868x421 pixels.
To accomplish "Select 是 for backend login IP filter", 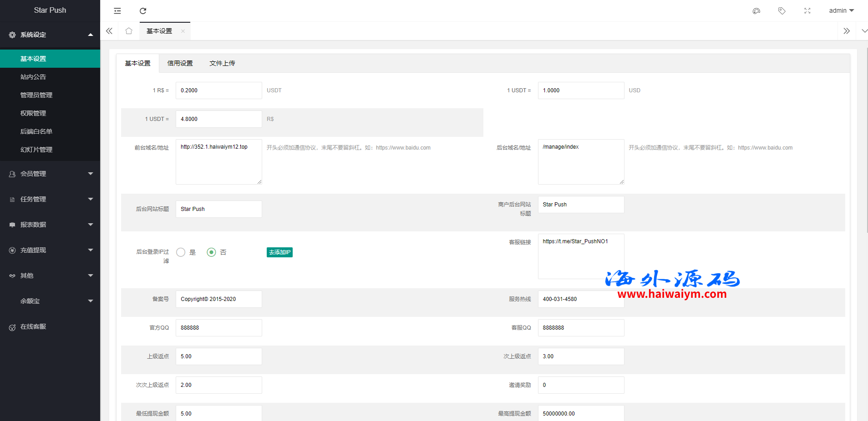I will coord(181,252).
